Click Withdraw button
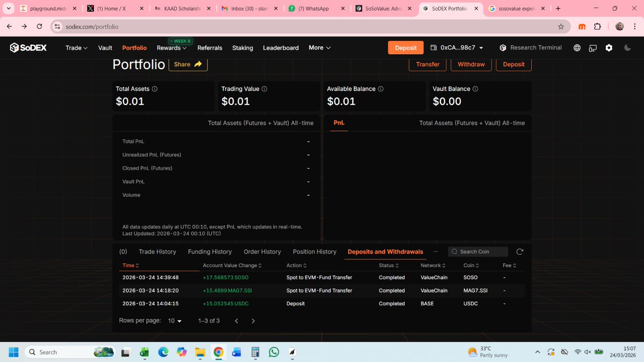 (471, 64)
